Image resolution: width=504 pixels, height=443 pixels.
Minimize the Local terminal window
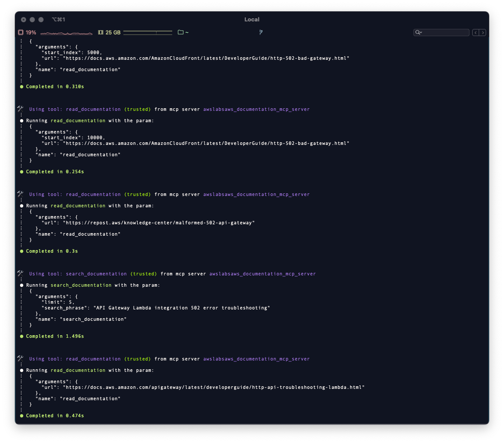(x=32, y=20)
